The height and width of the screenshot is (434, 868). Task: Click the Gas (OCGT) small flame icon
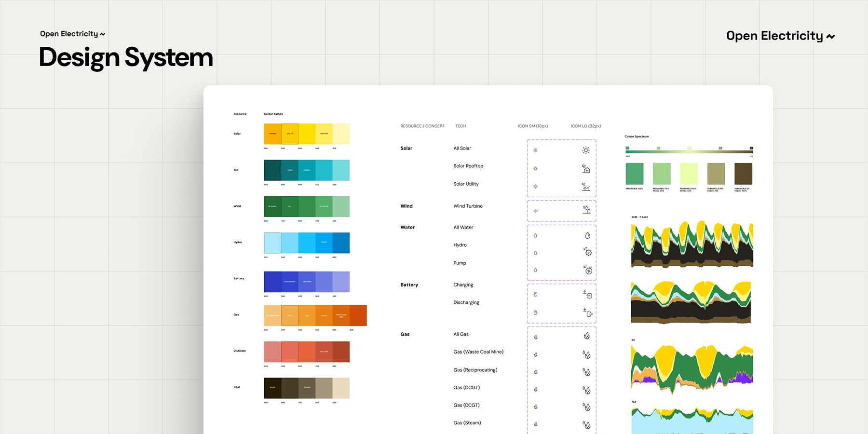535,389
